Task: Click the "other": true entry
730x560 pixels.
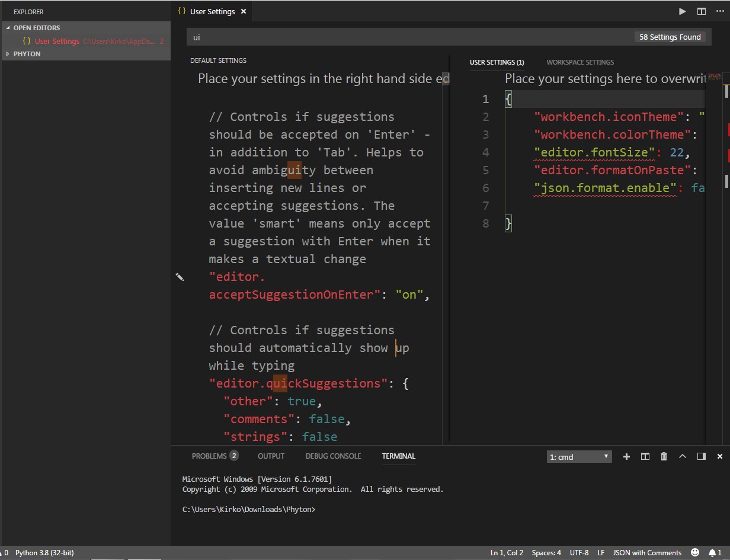Action: (273, 401)
